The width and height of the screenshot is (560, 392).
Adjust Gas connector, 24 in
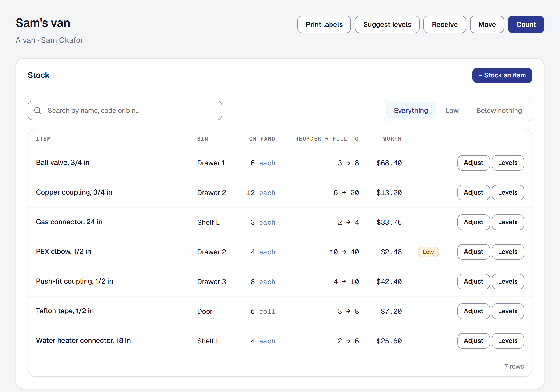[x=473, y=222]
